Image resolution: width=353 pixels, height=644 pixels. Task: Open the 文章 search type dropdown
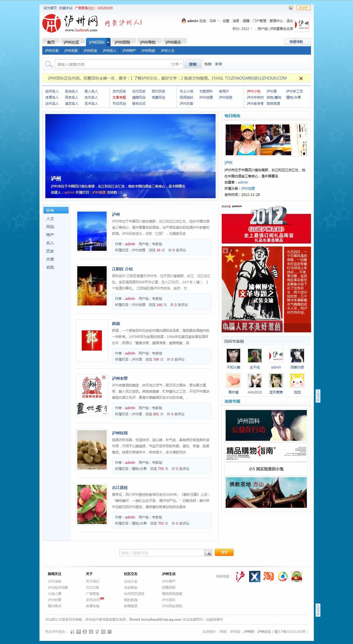[x=177, y=64]
